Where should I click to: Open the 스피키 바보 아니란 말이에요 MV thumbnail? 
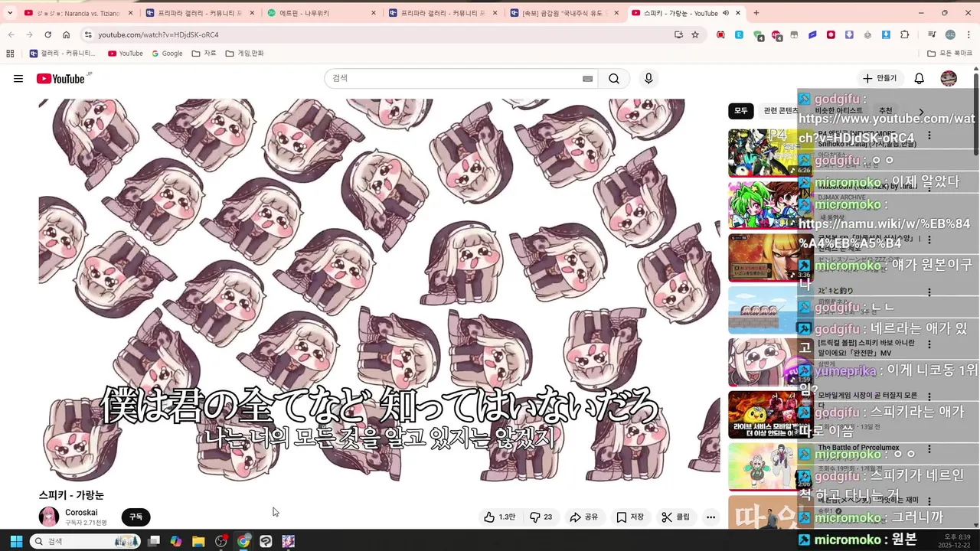click(762, 363)
